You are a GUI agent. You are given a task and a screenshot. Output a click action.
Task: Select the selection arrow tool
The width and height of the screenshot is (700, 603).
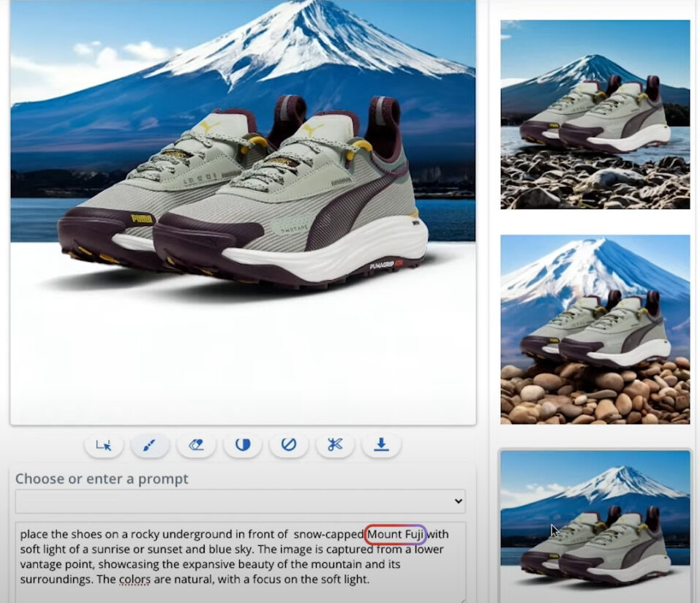(103, 444)
